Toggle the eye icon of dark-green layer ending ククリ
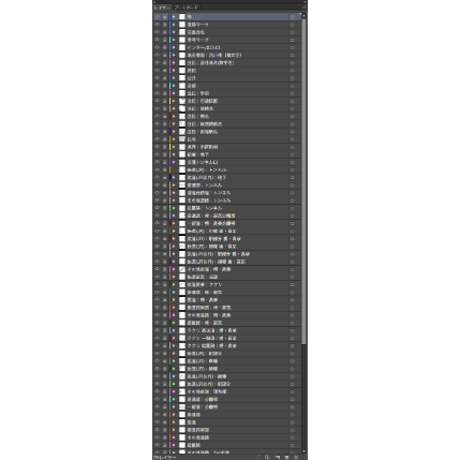This screenshot has width=460, height=460. [x=157, y=285]
